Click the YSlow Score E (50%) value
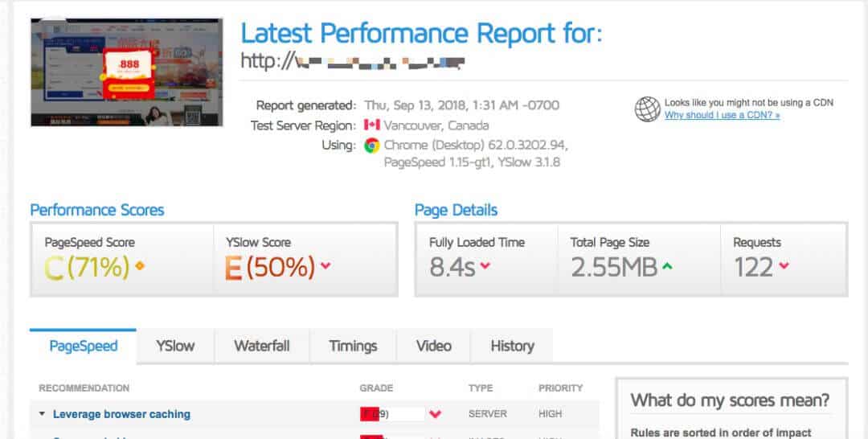Viewport: 868px width, 439px height. click(269, 268)
